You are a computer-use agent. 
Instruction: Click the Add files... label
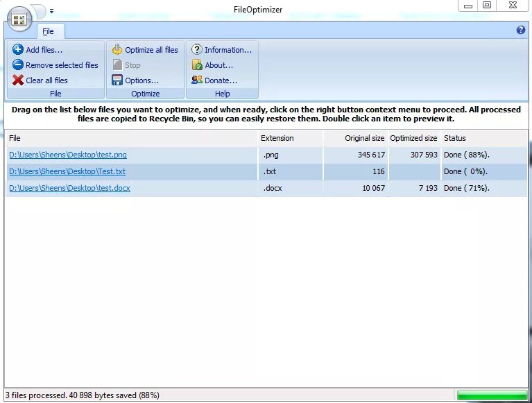point(44,50)
